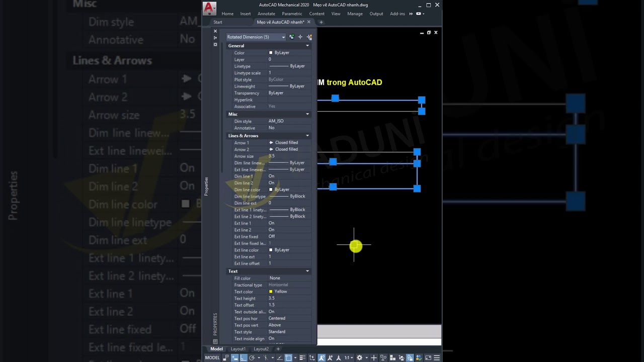Collapse the Misc properties section
Viewport: 644px width, 362px height.
tap(307, 114)
